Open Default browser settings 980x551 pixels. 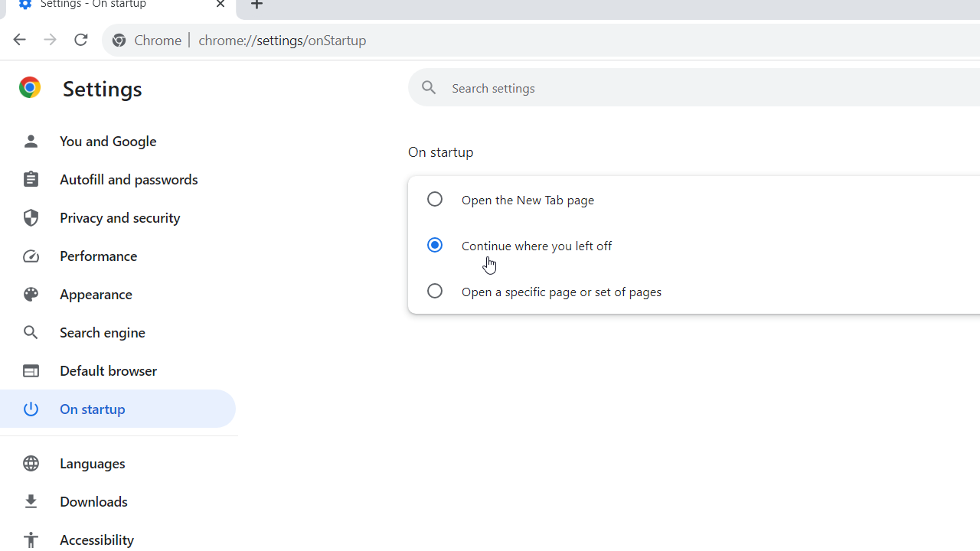118,370
